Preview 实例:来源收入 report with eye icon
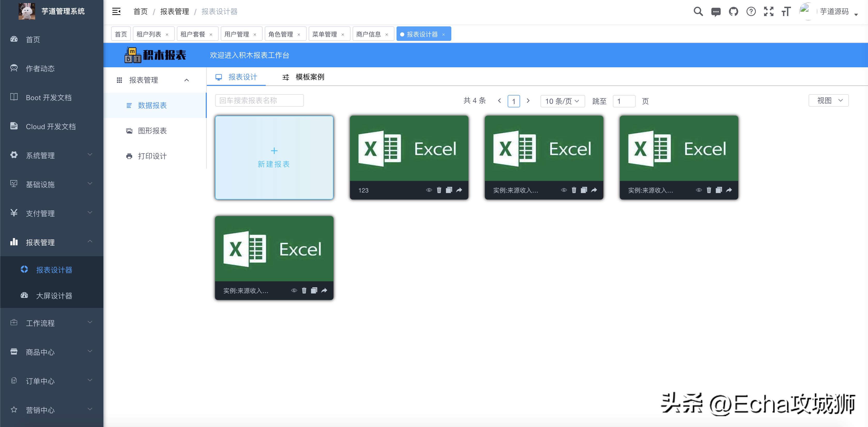 [564, 190]
